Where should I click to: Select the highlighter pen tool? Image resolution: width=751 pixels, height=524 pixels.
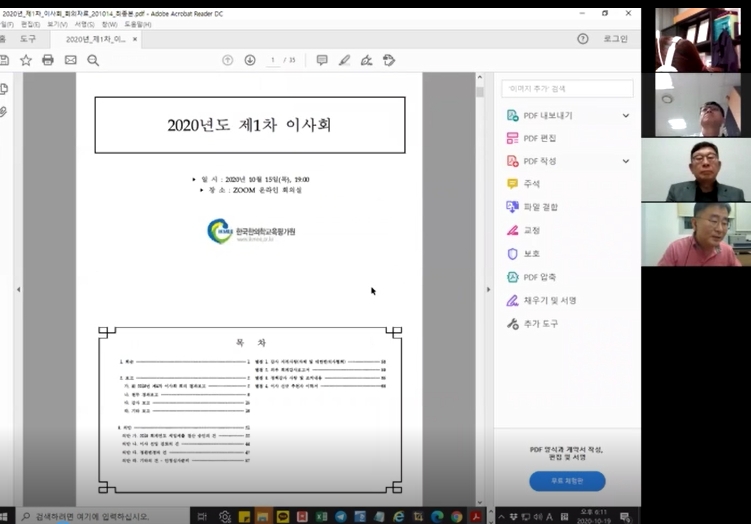(x=344, y=60)
